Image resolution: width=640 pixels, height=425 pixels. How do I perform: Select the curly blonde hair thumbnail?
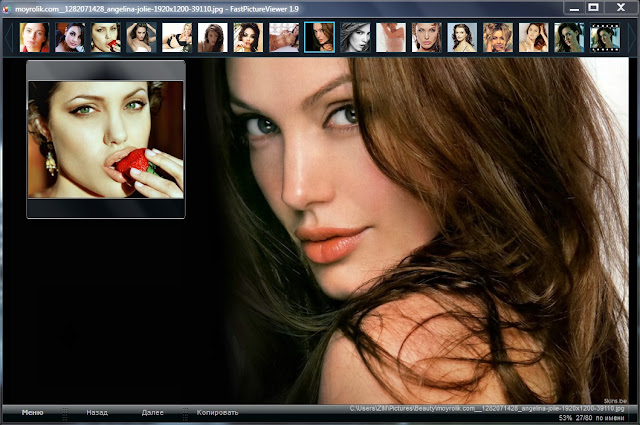click(498, 37)
